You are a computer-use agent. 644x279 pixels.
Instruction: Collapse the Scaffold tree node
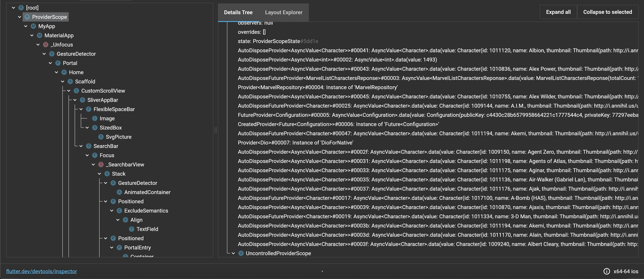coord(63,82)
